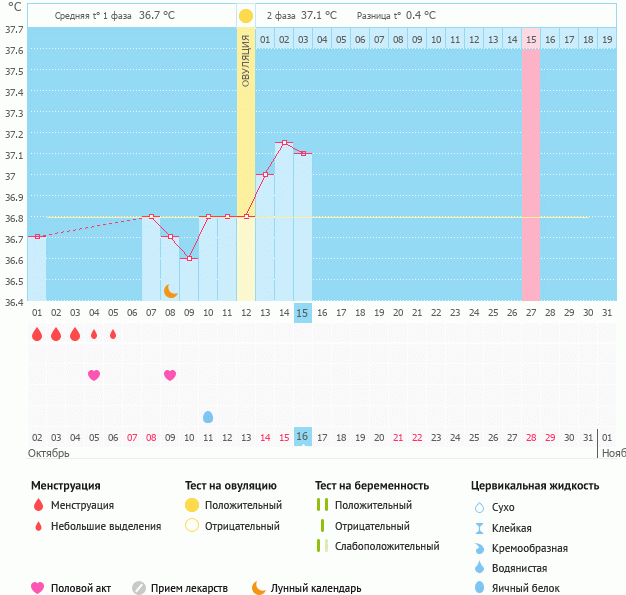
Task: Click the pink phase-two day 15 header
Action: tap(530, 39)
